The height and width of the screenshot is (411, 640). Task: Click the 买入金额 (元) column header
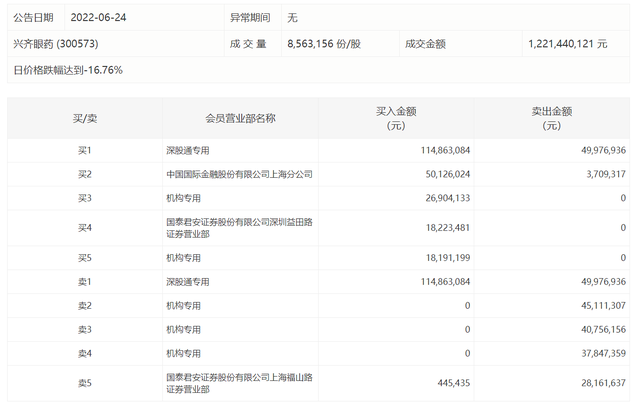click(396, 118)
